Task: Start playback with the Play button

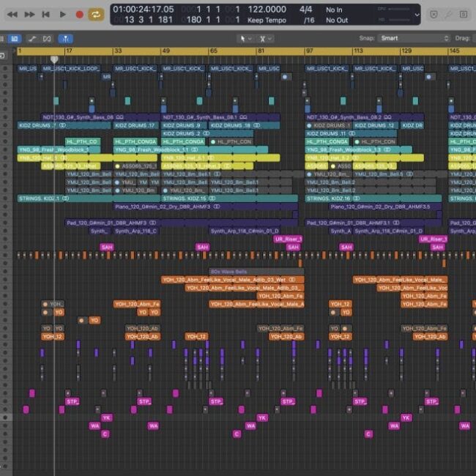Action: [62, 14]
